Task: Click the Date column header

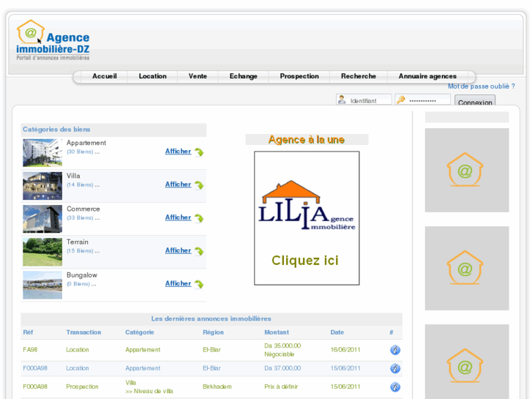Action: point(337,332)
